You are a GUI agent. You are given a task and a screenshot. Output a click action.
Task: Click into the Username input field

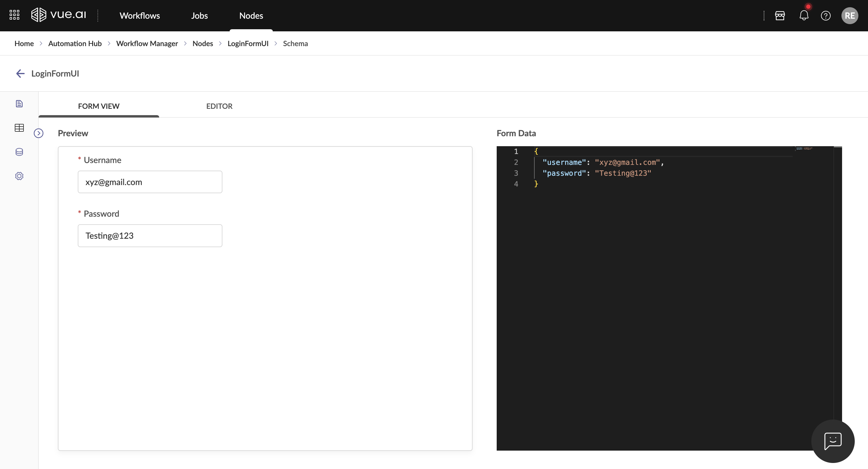149,182
